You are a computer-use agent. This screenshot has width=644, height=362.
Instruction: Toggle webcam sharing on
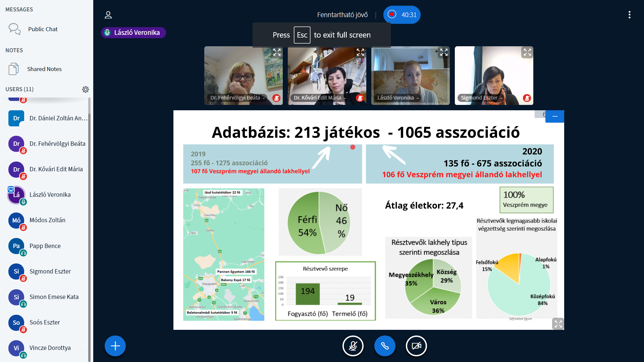click(x=416, y=346)
